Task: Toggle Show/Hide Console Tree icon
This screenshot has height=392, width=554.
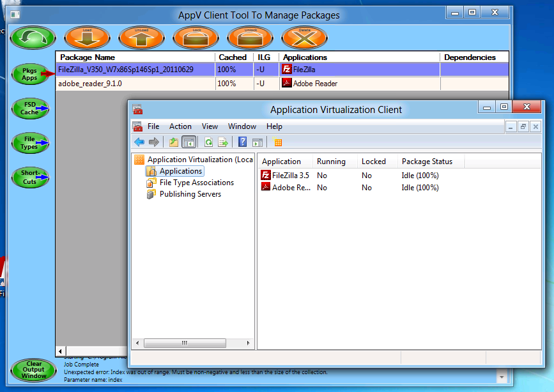Action: pos(189,142)
